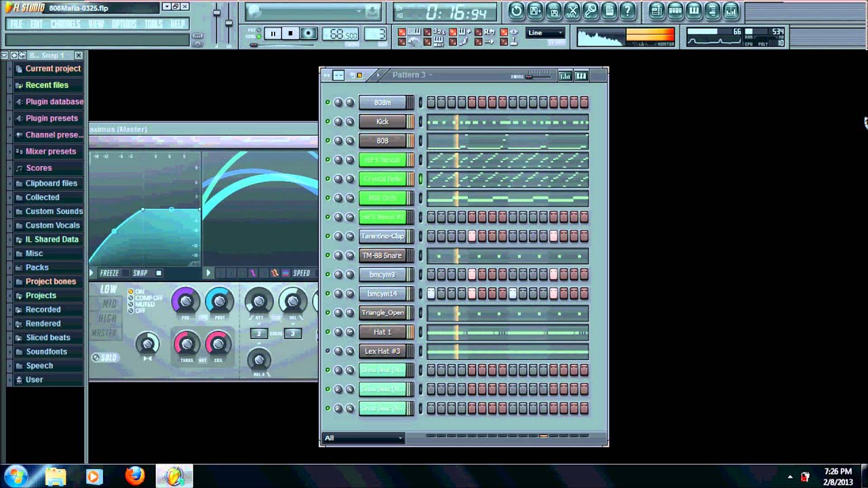This screenshot has width=868, height=488.
Task: Click FL Studio taskbar icon
Action: 174,476
